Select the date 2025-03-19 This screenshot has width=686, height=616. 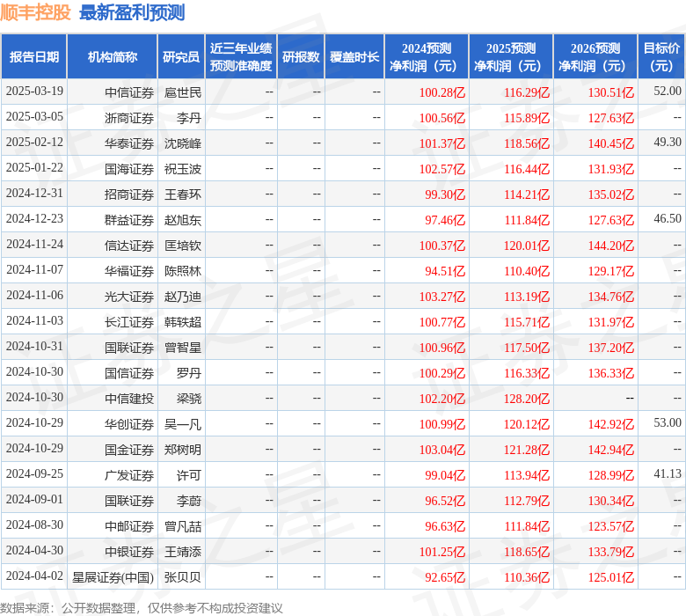pyautogui.click(x=34, y=91)
